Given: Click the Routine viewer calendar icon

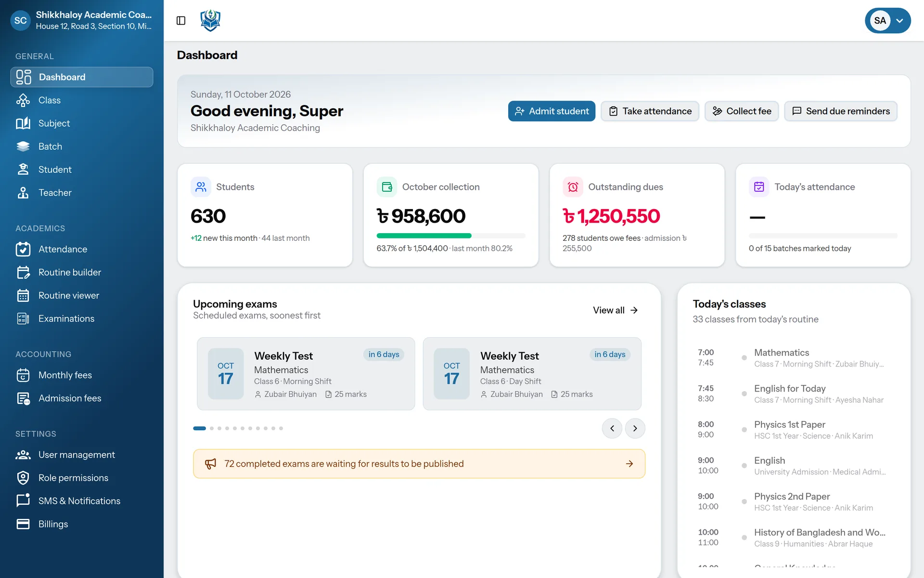Looking at the screenshot, I should pos(23,295).
